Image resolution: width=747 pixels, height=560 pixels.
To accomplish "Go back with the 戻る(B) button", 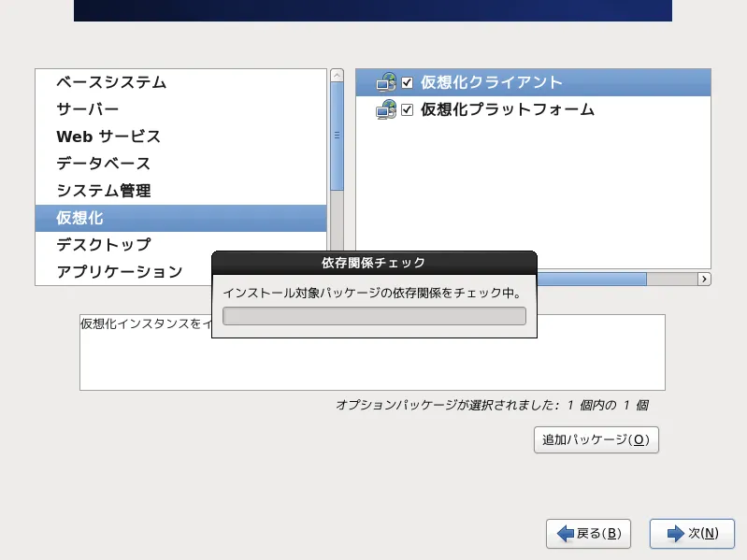I will (x=588, y=533).
